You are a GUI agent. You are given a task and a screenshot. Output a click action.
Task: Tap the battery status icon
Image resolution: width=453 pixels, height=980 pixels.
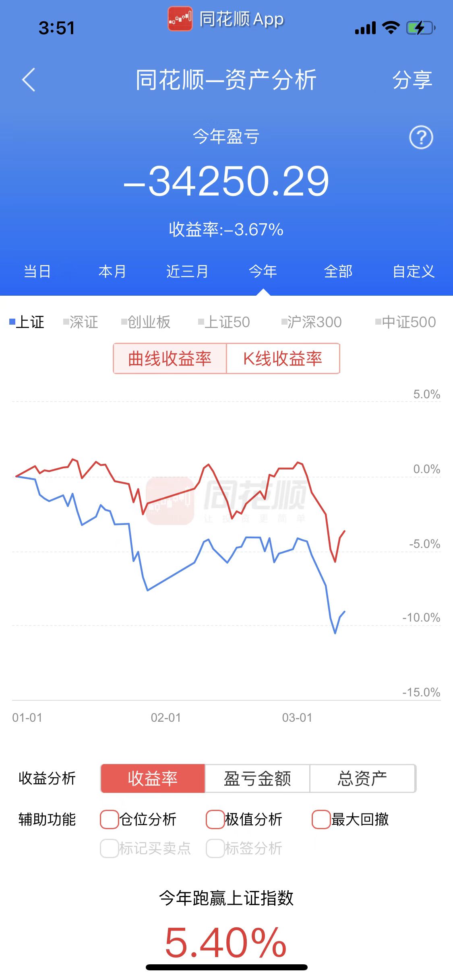(x=420, y=28)
